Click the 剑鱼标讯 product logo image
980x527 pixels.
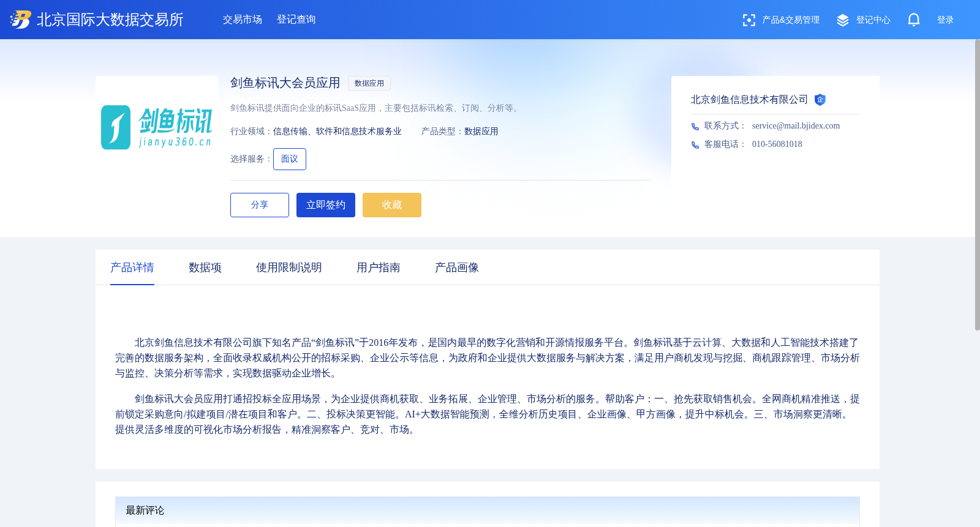[157, 127]
